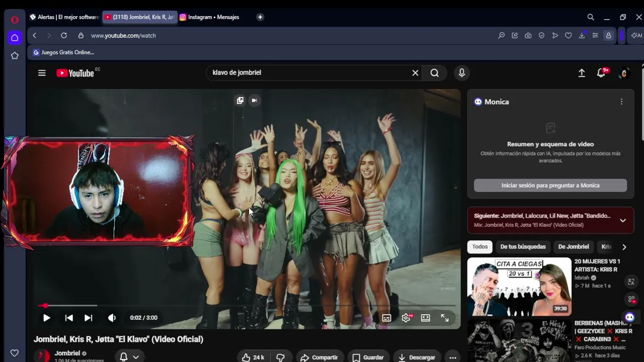
Task: Download video with the Descargar button
Action: tap(417, 357)
